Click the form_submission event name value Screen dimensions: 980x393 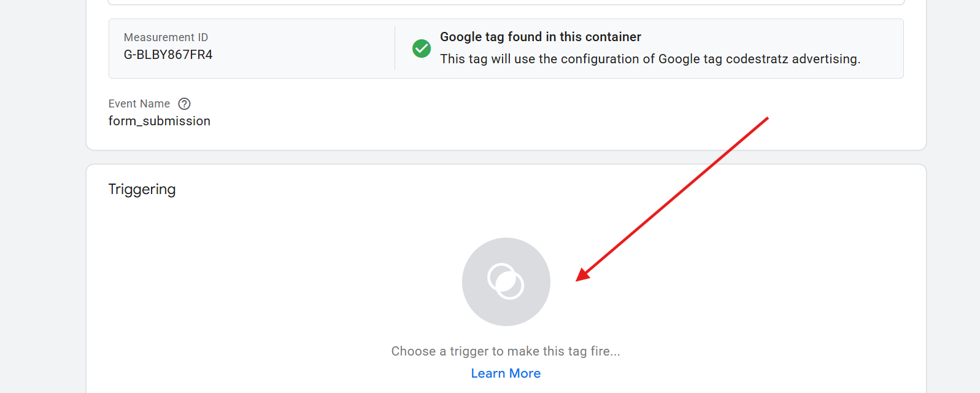click(159, 120)
